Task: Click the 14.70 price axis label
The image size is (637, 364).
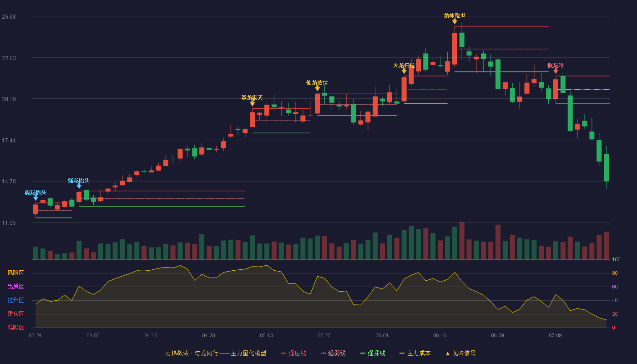Action: [x=9, y=182]
